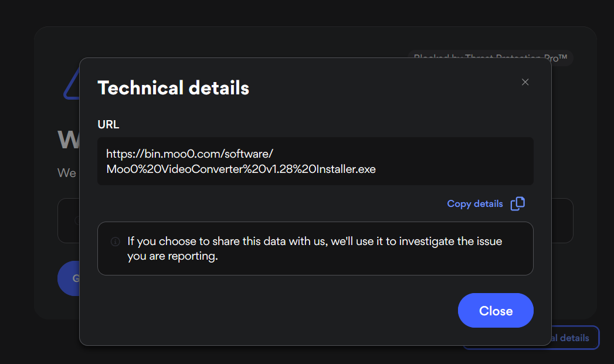Click the 'you are reporting.' text line

tap(172, 256)
